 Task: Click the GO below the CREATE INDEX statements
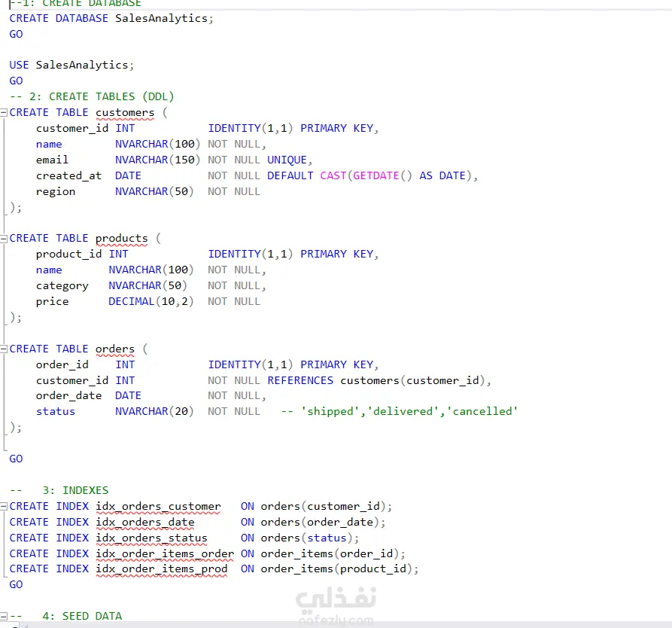pos(16,584)
